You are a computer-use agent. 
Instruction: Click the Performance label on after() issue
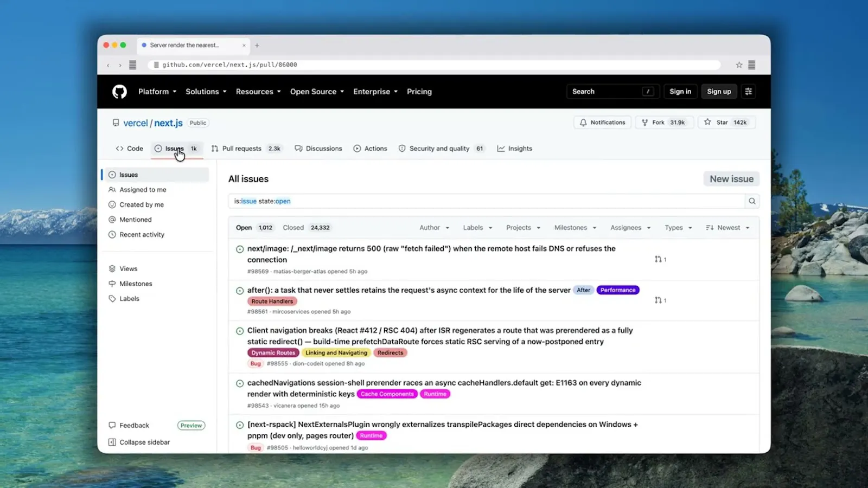[x=618, y=290]
